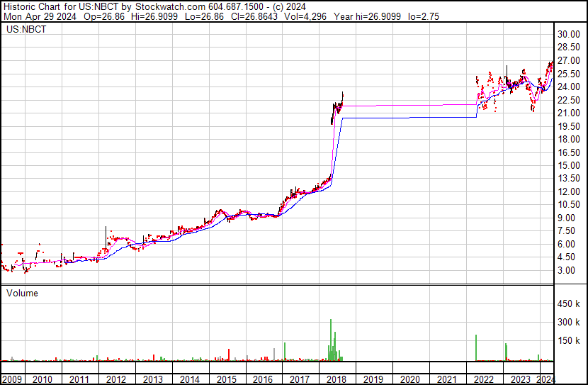Click the tallest green volume bar in 2018
The image size is (588, 385).
click(331, 340)
